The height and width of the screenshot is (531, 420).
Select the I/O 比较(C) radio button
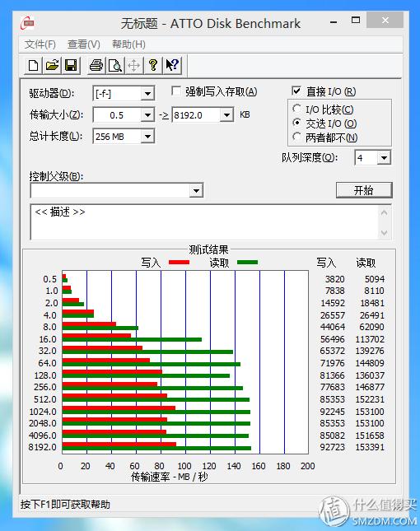[x=296, y=109]
